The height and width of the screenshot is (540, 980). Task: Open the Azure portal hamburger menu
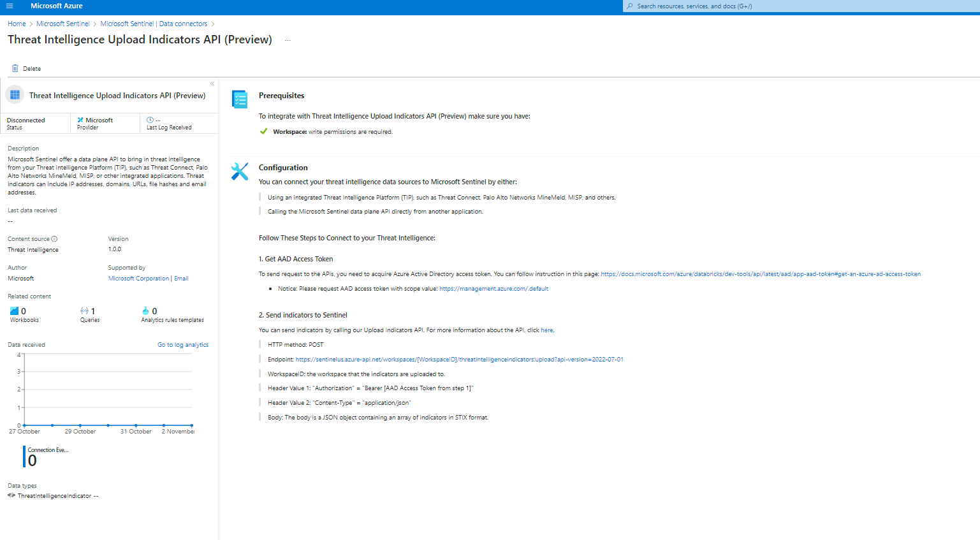click(x=10, y=6)
